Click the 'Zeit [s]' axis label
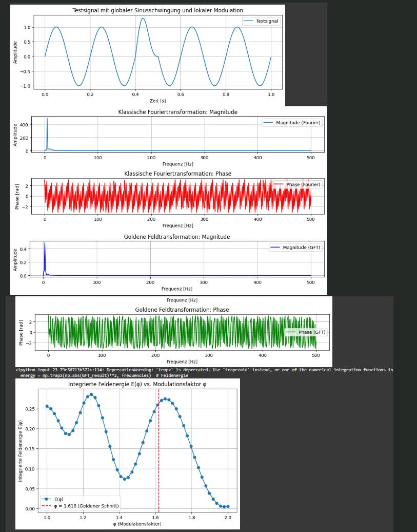The height and width of the screenshot is (532, 417). 157,101
